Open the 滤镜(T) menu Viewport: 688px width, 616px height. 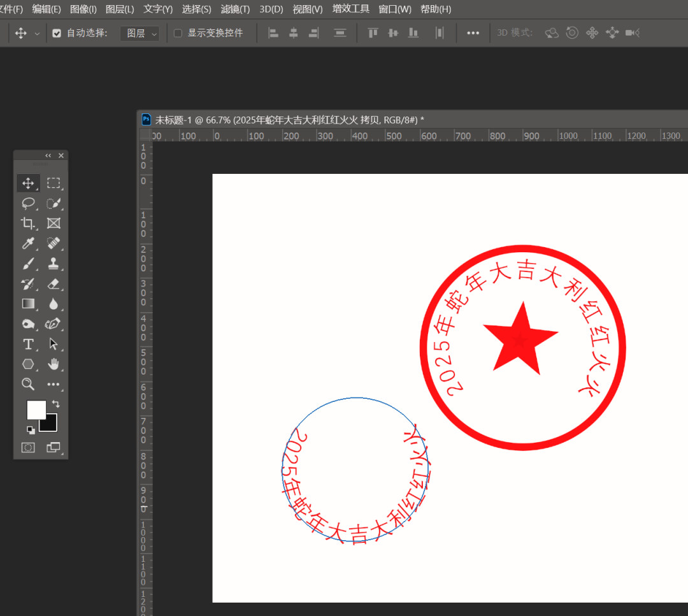(235, 9)
